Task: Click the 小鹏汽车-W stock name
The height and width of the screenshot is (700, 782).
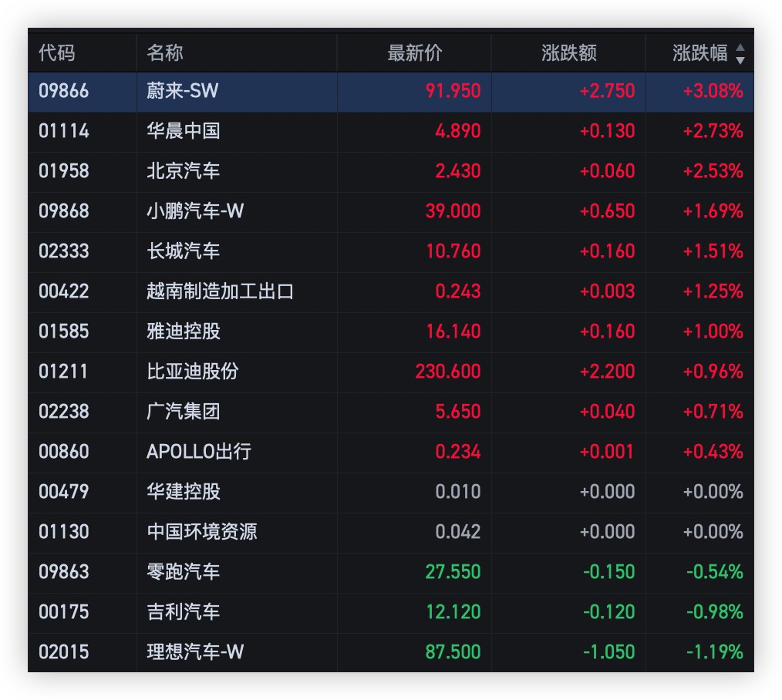Action: 195,211
